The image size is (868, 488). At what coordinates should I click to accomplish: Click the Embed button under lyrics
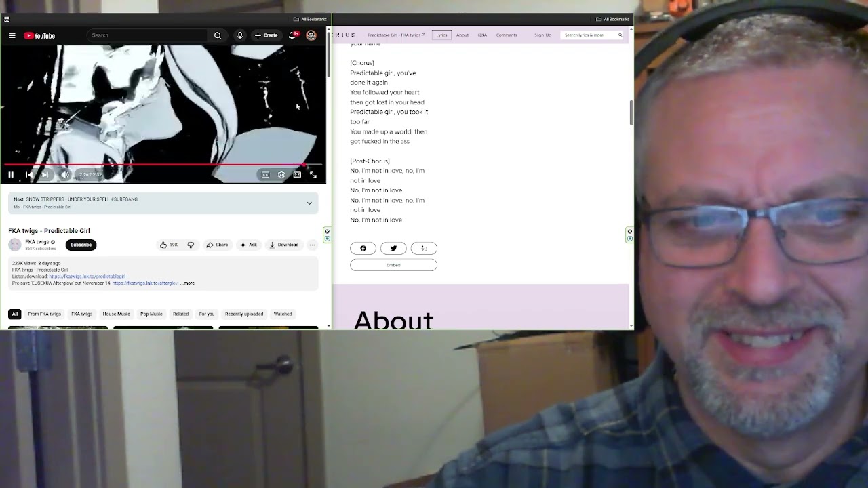point(393,265)
